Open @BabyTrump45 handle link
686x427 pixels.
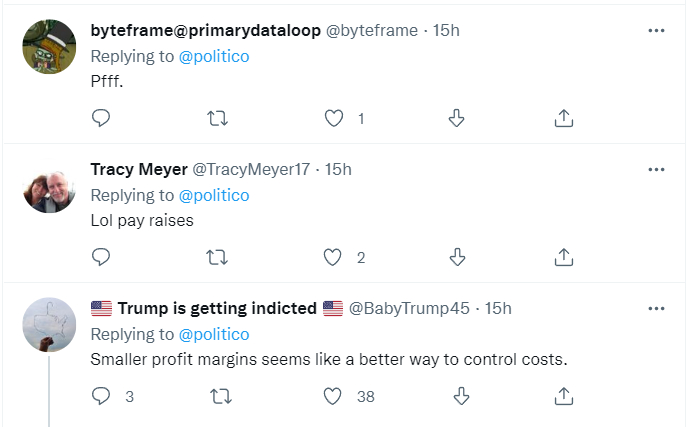click(409, 308)
